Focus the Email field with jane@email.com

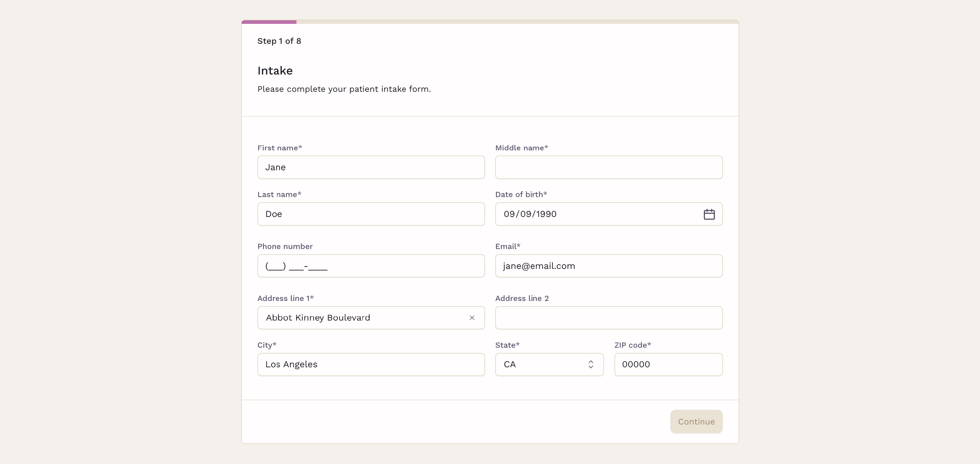(609, 266)
